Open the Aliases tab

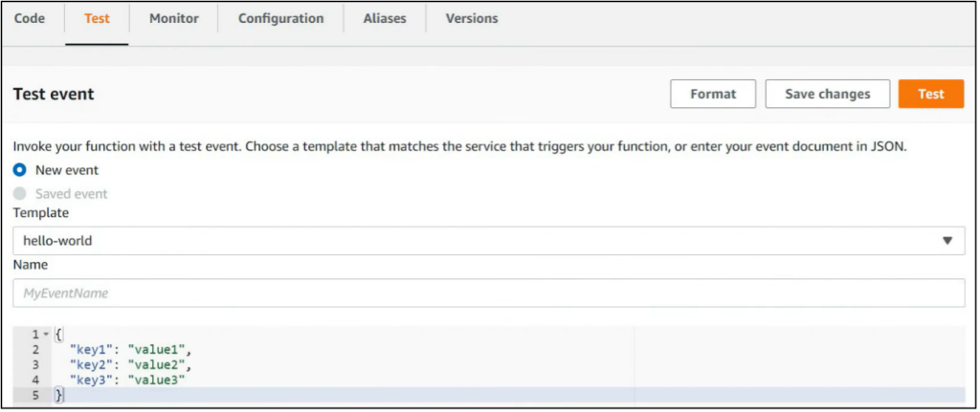click(x=385, y=18)
